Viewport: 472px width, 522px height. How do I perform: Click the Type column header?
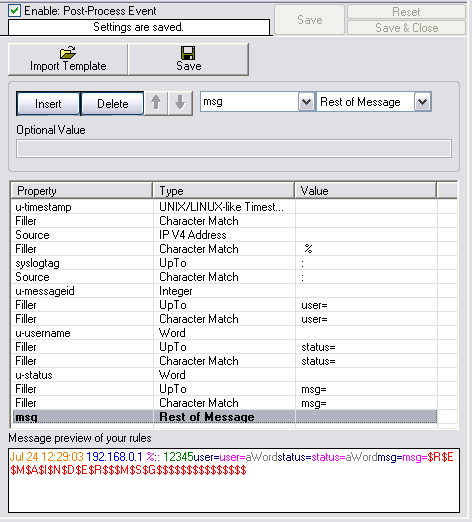(x=224, y=191)
